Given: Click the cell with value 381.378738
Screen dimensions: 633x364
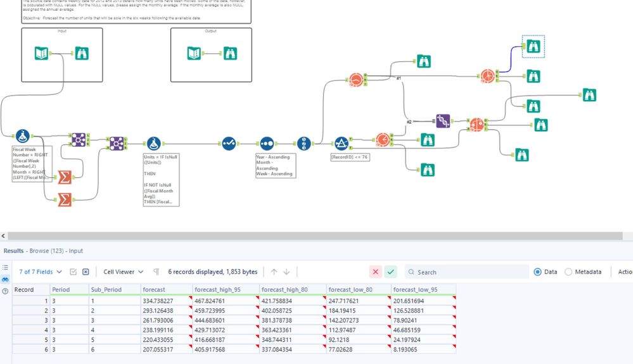Looking at the screenshot, I should [x=293, y=320].
